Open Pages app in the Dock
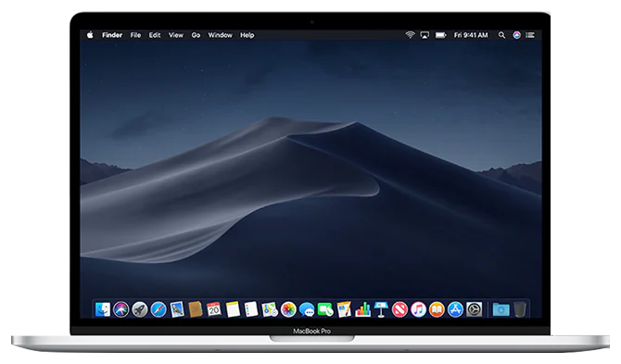The width and height of the screenshot is (621, 364). click(x=344, y=309)
